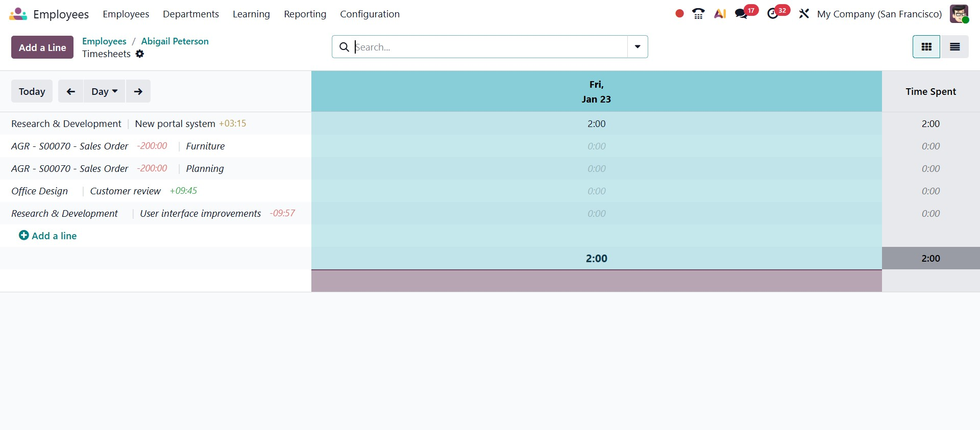Edit the 0:00 cell for User interface improvements
The width and height of the screenshot is (980, 430).
(597, 213)
